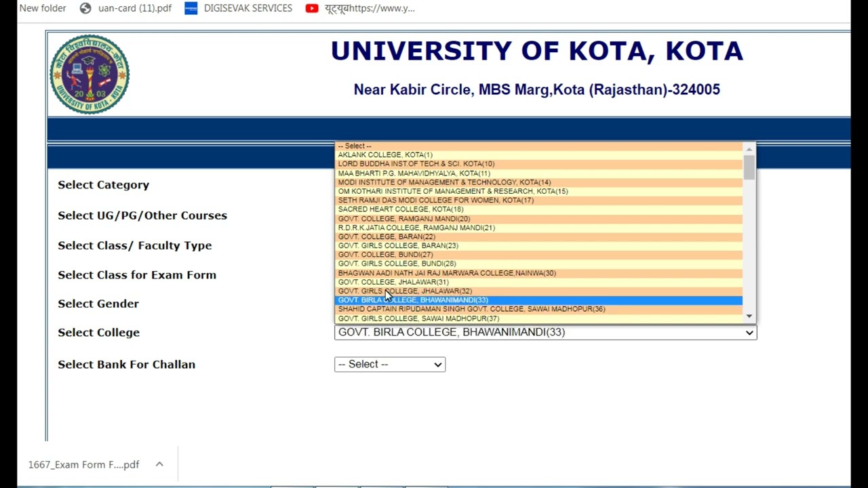
Task: Open the New folder bookmark
Action: 42,8
